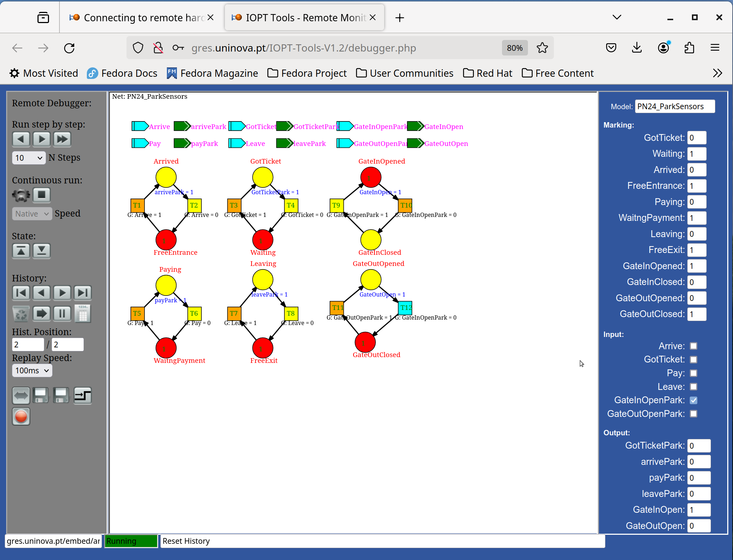Open the User Communities bookmark folder
This screenshot has height=560, width=733.
[405, 73]
